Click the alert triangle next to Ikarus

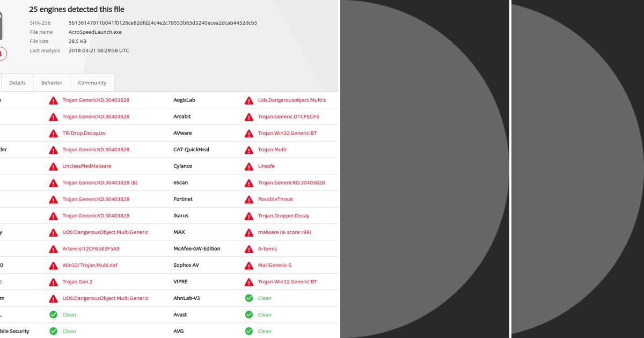[248, 216]
